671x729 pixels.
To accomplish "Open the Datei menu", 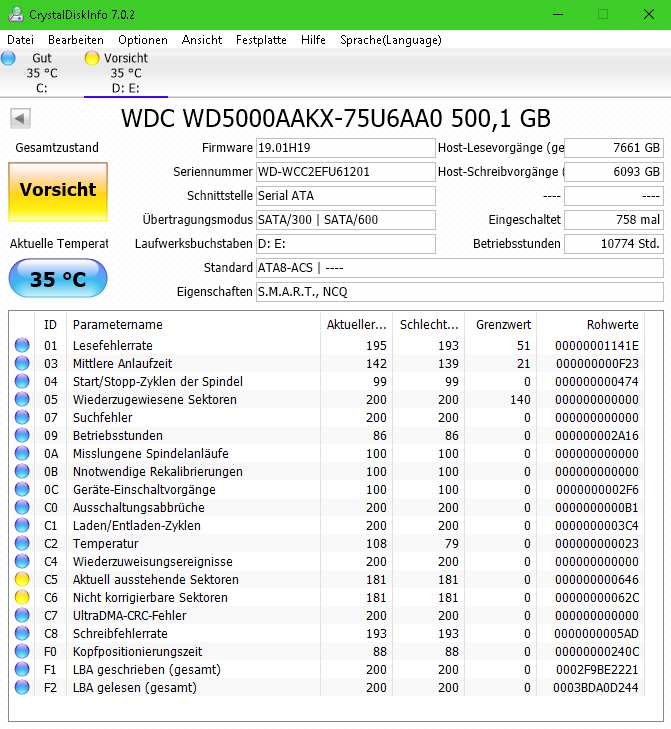I will pyautogui.click(x=20, y=40).
